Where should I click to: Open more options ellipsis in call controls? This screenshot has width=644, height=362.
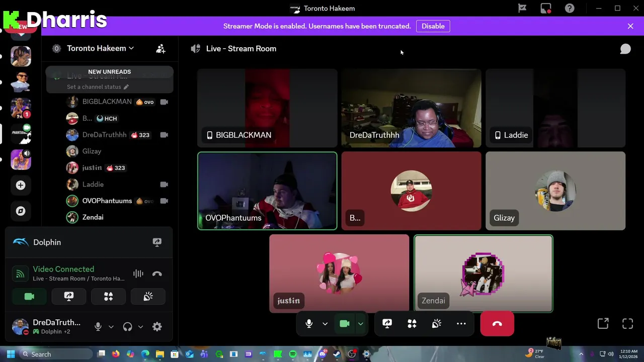click(x=461, y=324)
